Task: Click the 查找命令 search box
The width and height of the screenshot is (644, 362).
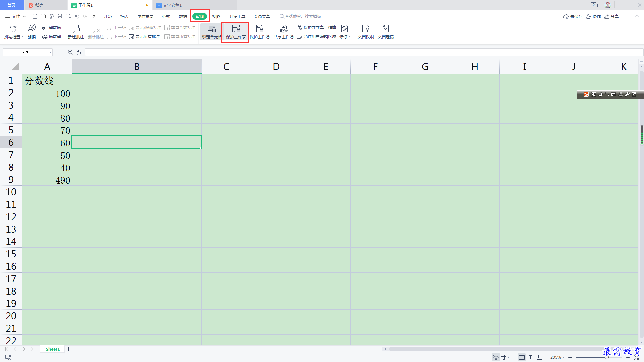Action: click(x=301, y=16)
